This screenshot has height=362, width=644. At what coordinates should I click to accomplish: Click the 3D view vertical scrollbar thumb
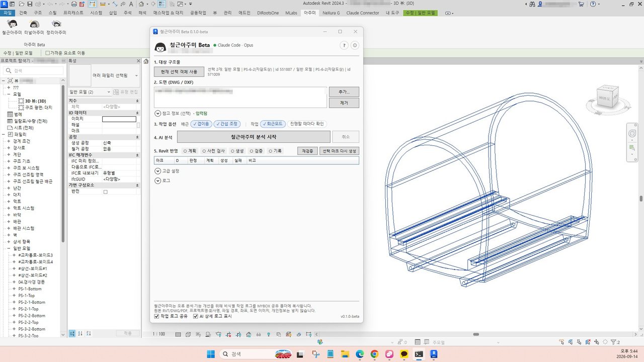(641, 199)
